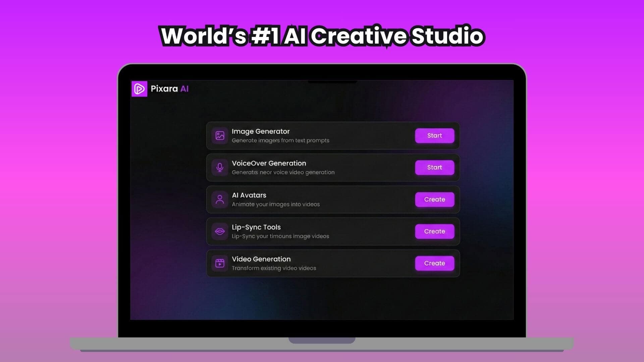Click the Video Generation clapper icon
The height and width of the screenshot is (362, 644).
click(x=220, y=263)
